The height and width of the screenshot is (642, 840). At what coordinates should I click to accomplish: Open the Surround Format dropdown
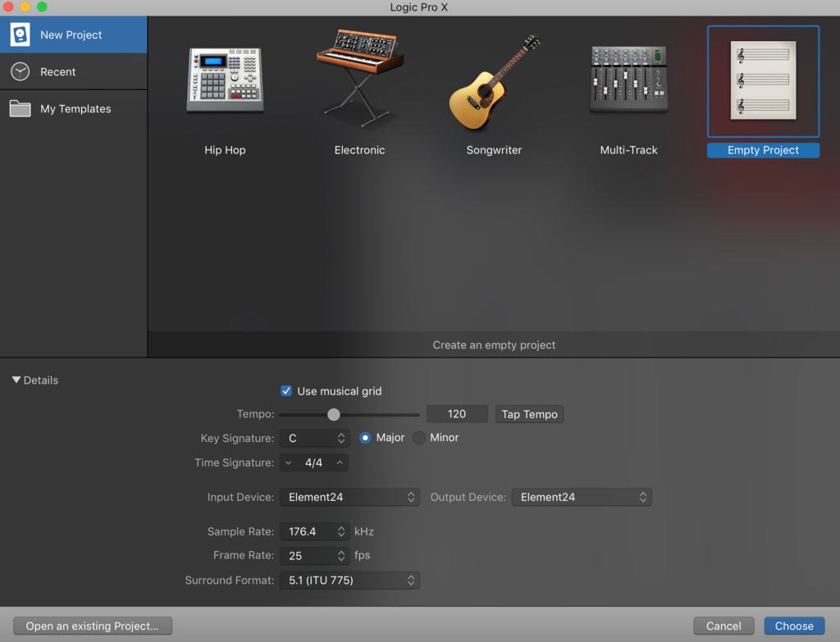pos(349,581)
